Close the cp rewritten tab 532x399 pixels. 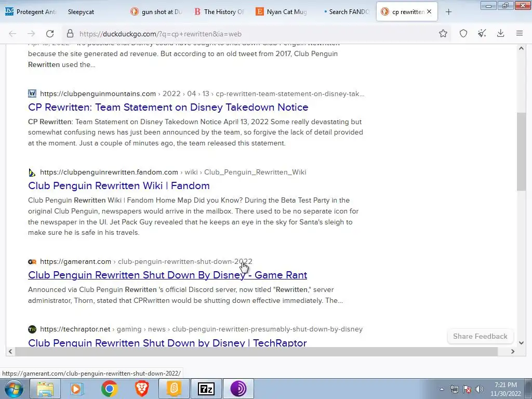(x=429, y=11)
